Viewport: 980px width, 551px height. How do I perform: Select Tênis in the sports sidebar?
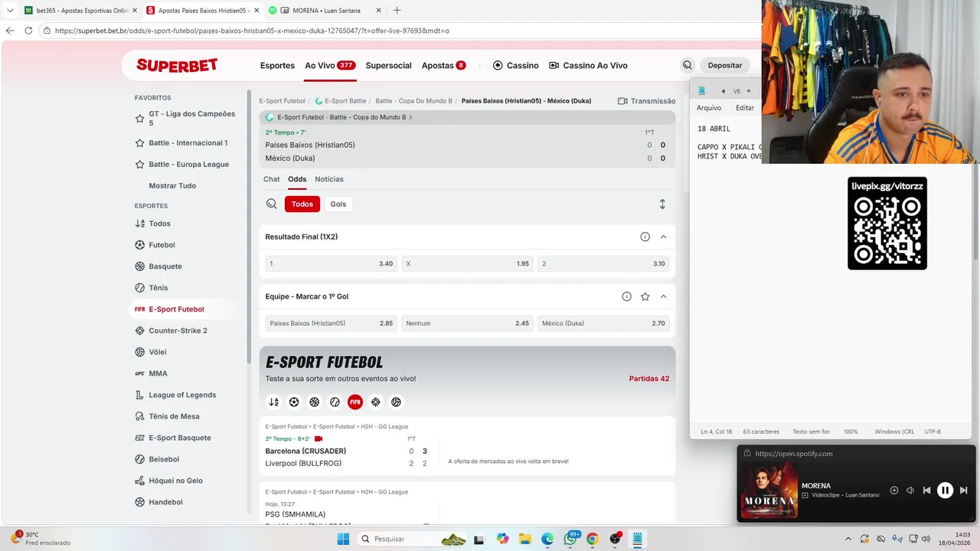[x=158, y=288]
